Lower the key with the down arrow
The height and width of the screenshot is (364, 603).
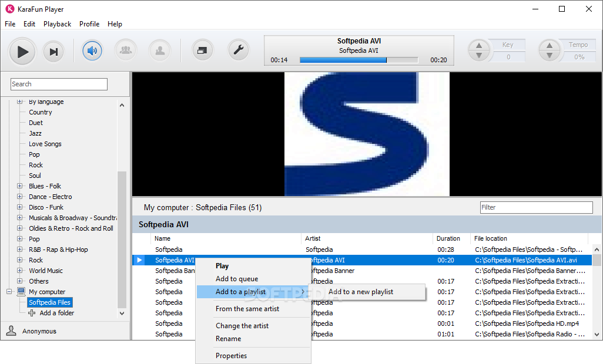point(479,55)
